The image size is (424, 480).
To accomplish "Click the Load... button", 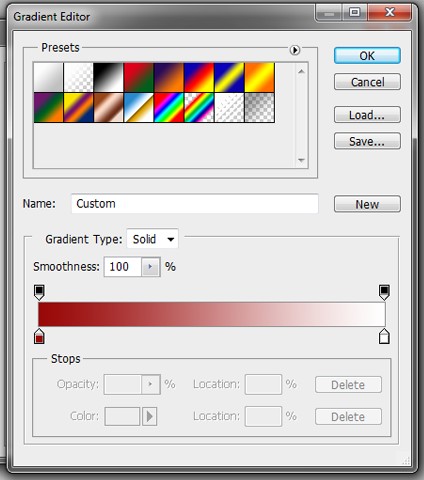I will tap(367, 115).
